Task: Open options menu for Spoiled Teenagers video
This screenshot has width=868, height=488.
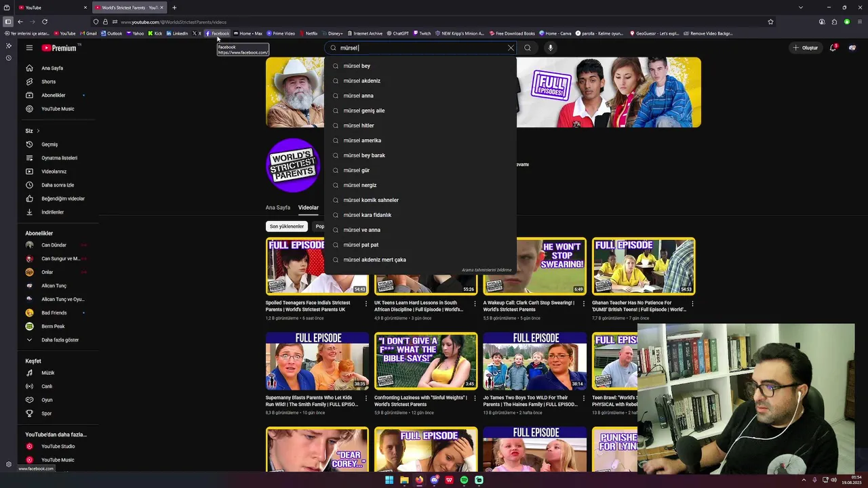Action: (x=366, y=304)
